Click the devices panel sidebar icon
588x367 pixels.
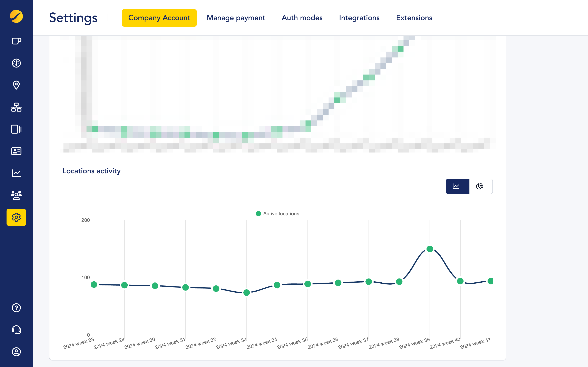(x=16, y=129)
